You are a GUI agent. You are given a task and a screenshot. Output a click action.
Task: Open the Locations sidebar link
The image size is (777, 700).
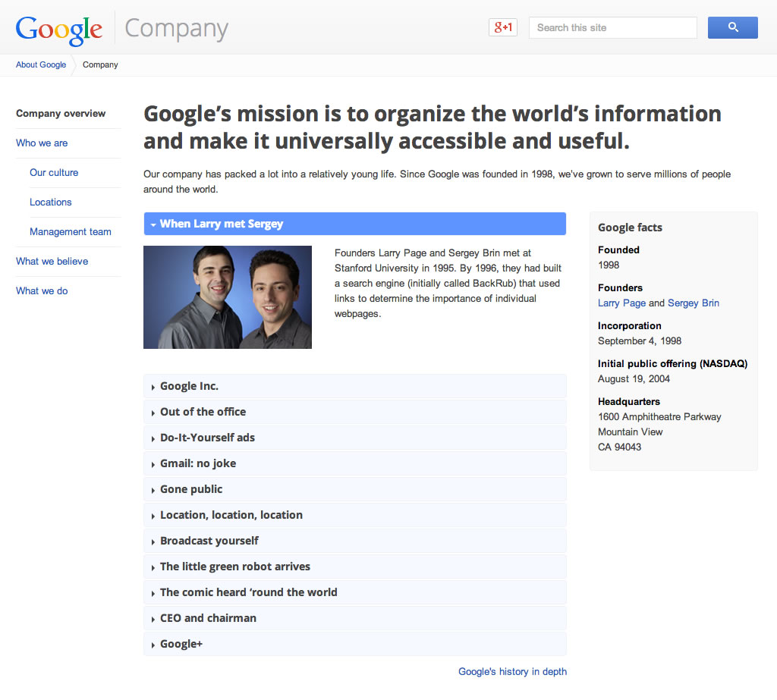pyautogui.click(x=51, y=202)
